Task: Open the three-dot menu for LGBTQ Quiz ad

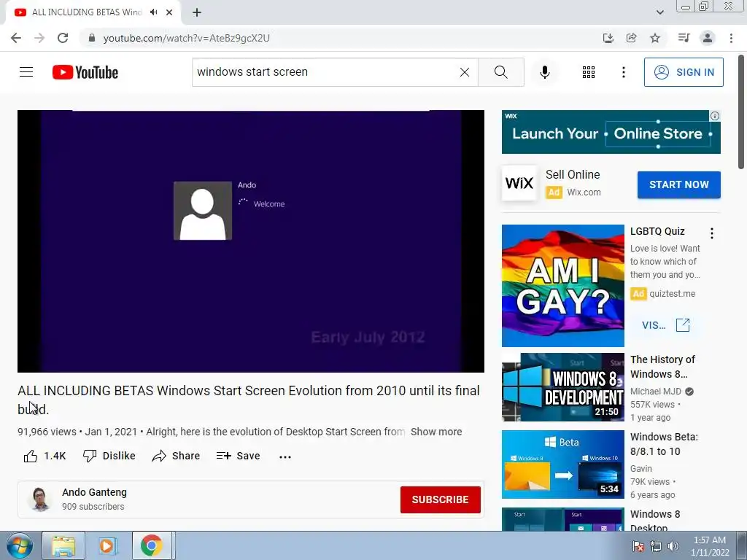Action: [x=712, y=233]
